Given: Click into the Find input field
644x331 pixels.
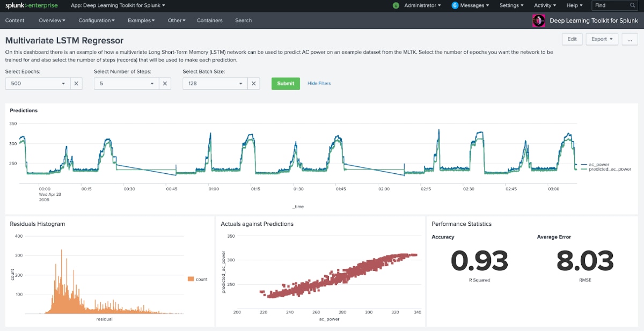Looking at the screenshot, I should tap(610, 5).
